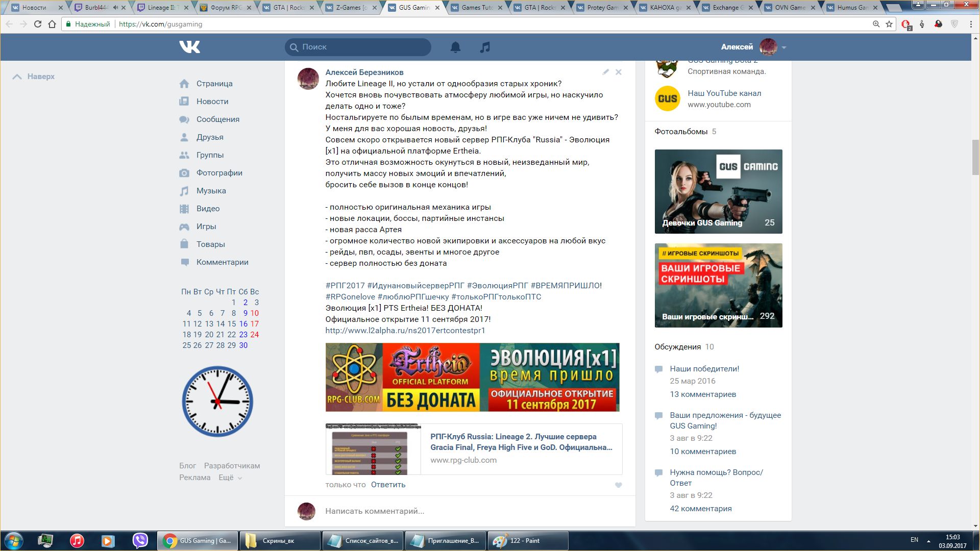This screenshot has height=551, width=980.
Task: Delete the comment with X icon
Action: click(x=618, y=72)
